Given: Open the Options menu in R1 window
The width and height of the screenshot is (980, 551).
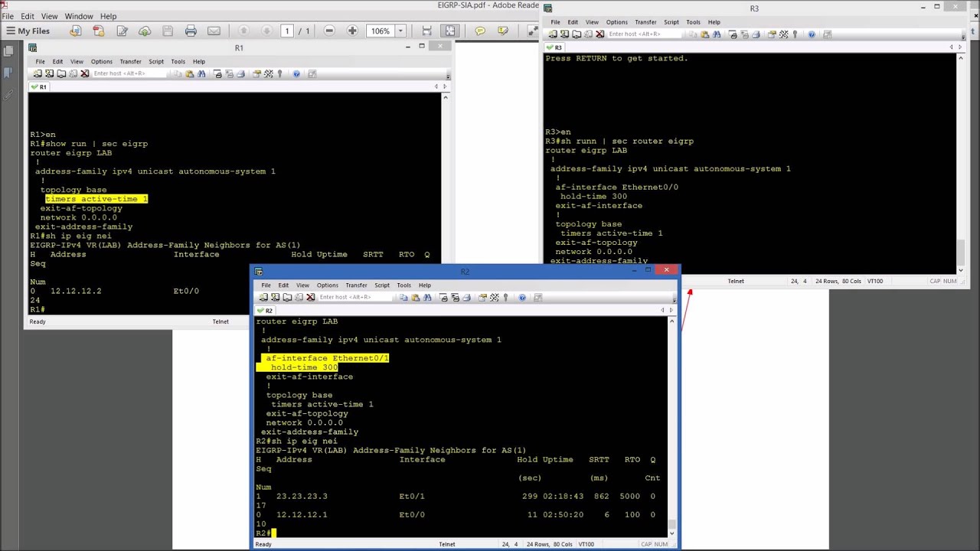Looking at the screenshot, I should pyautogui.click(x=101, y=61).
